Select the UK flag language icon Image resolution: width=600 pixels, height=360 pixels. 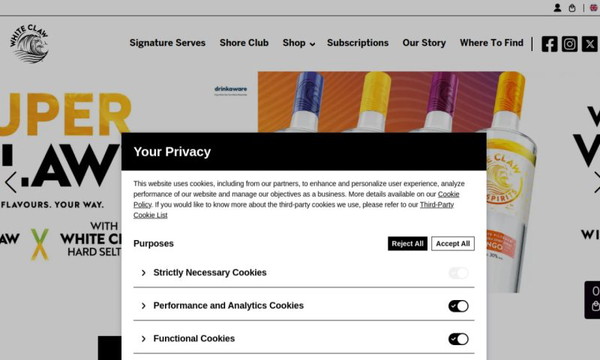593,8
